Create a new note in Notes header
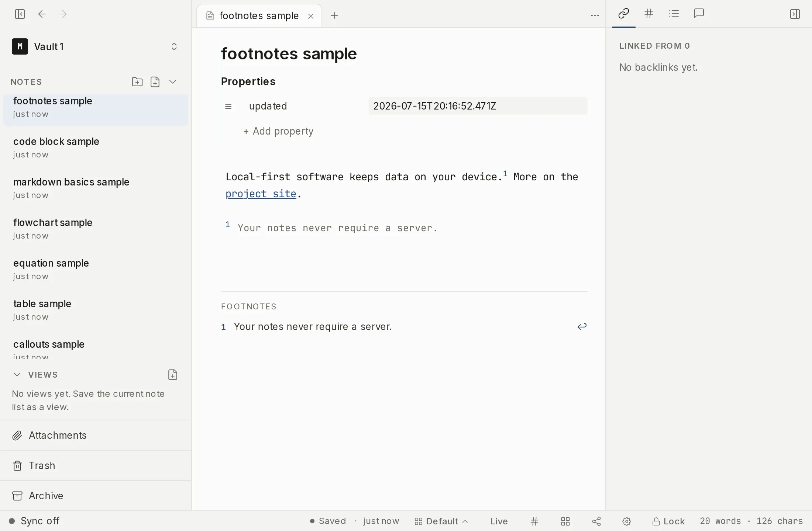This screenshot has width=812, height=531. 155,81
